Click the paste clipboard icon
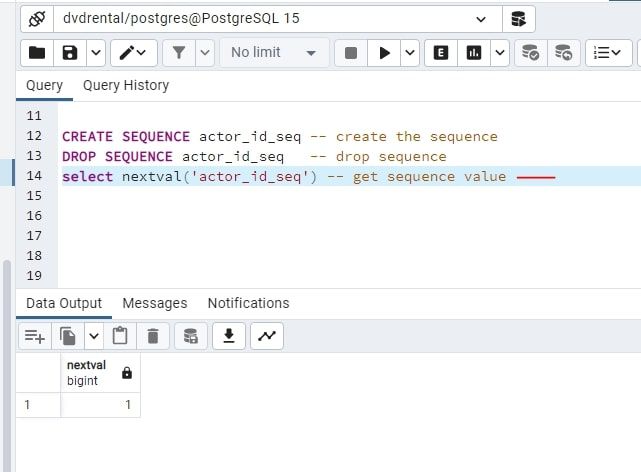 coord(120,336)
